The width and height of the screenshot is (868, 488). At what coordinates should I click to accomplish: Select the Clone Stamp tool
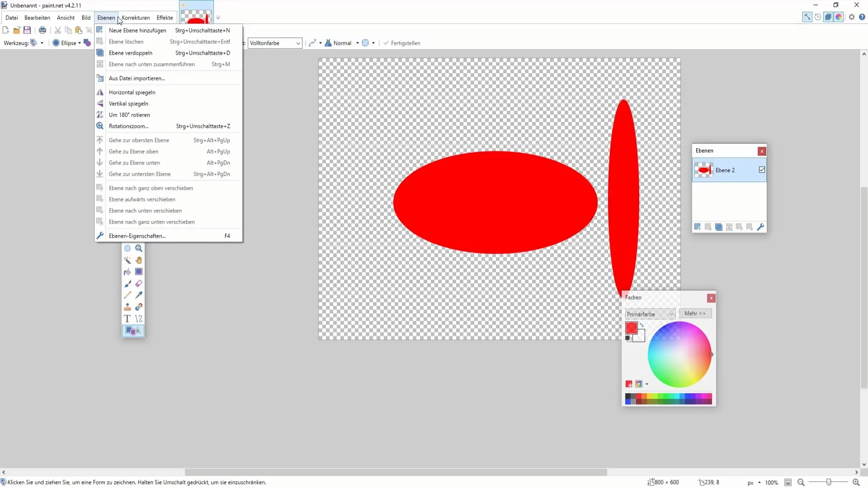[127, 307]
